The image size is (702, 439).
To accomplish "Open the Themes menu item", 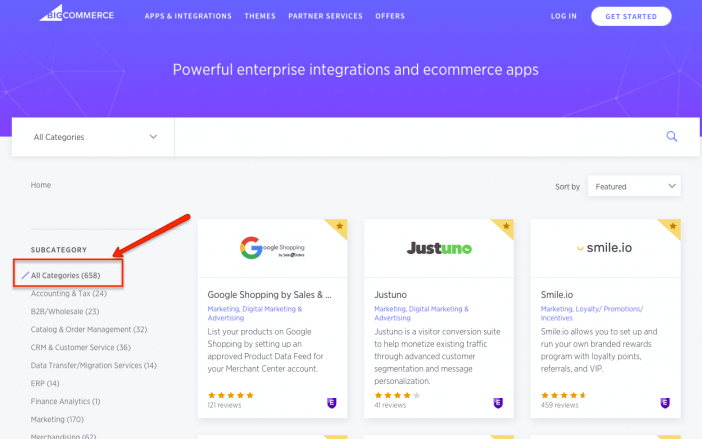I will pos(260,16).
